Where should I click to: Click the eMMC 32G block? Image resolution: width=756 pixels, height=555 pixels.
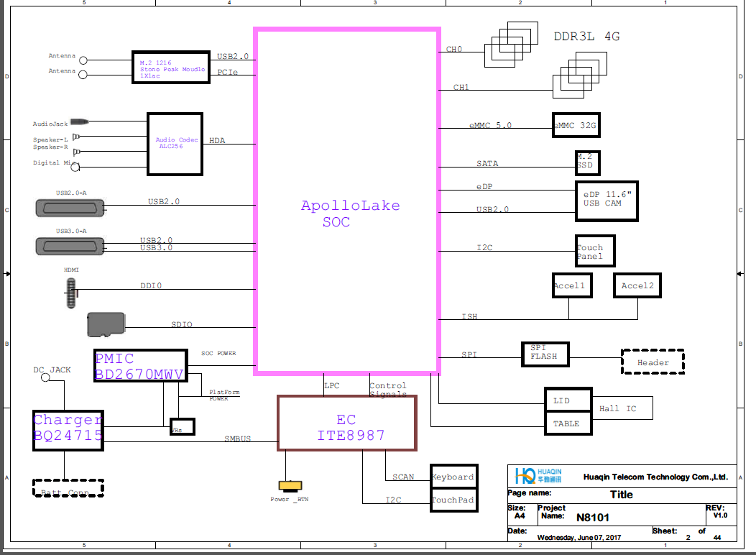point(576,125)
